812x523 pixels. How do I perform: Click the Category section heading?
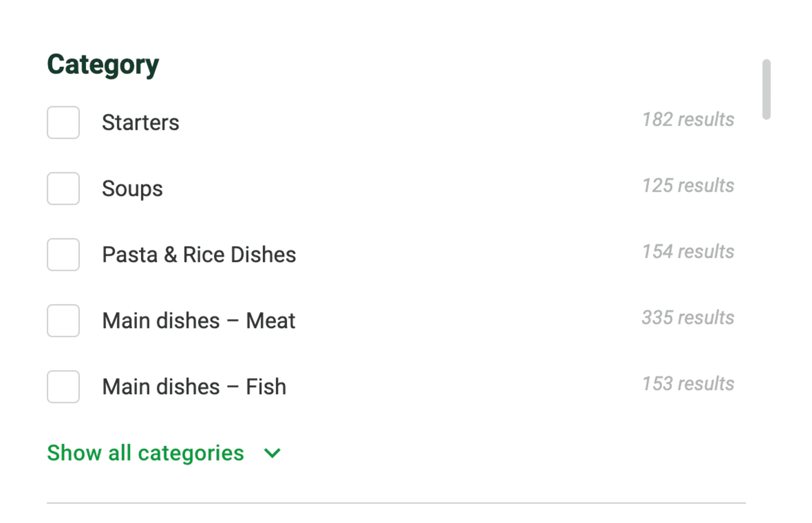[x=103, y=64]
